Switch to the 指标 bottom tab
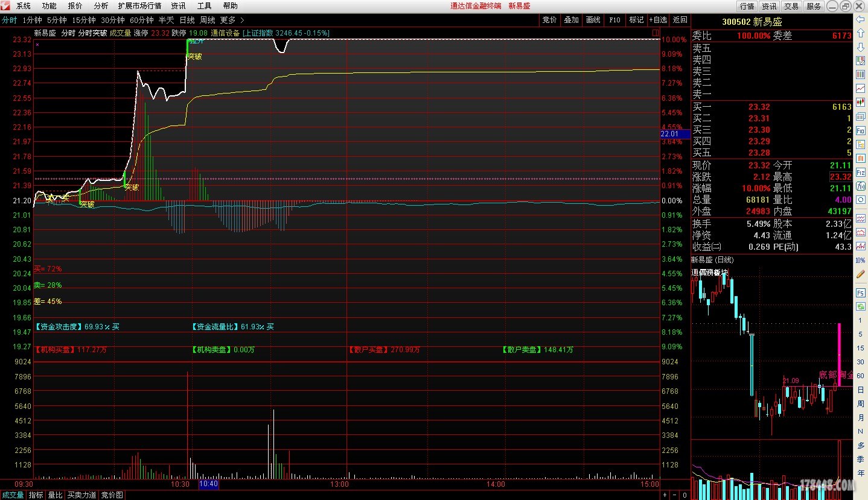Image resolution: width=868 pixels, height=500 pixels. point(36,495)
